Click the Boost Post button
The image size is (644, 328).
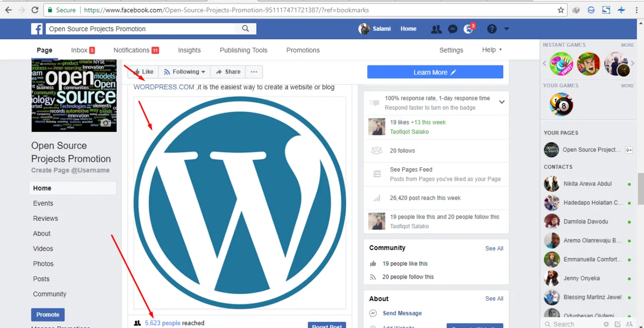[327, 325]
